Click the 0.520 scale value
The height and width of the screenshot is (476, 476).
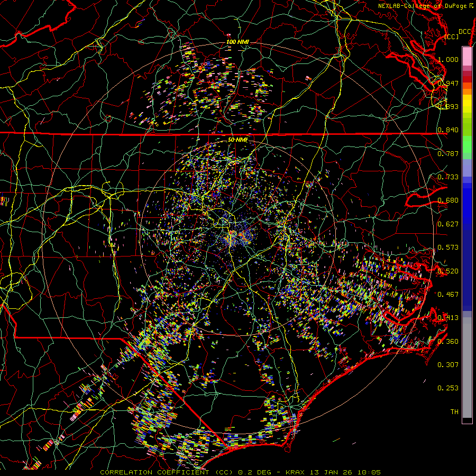click(448, 271)
